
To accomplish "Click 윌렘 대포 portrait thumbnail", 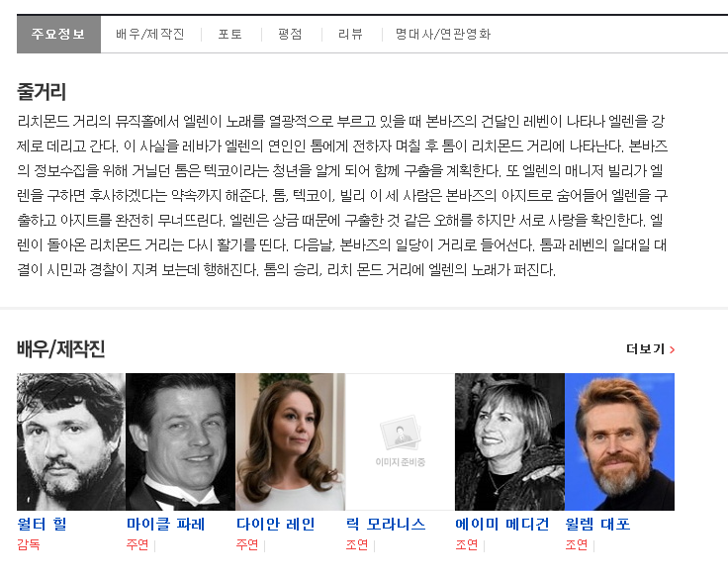I will point(619,441).
